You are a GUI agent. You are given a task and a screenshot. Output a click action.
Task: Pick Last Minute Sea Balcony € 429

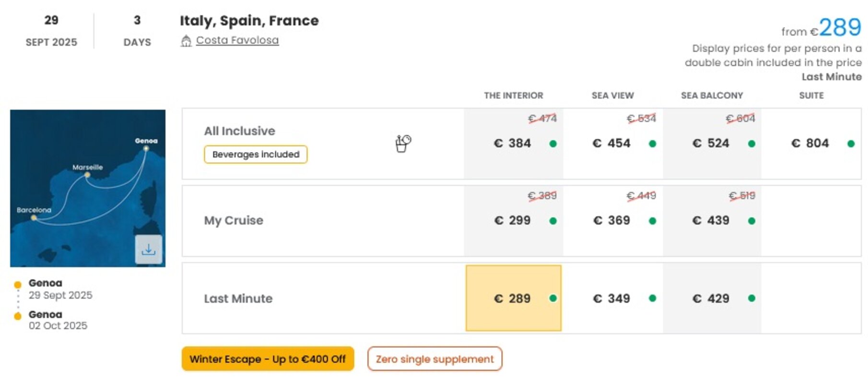712,299
